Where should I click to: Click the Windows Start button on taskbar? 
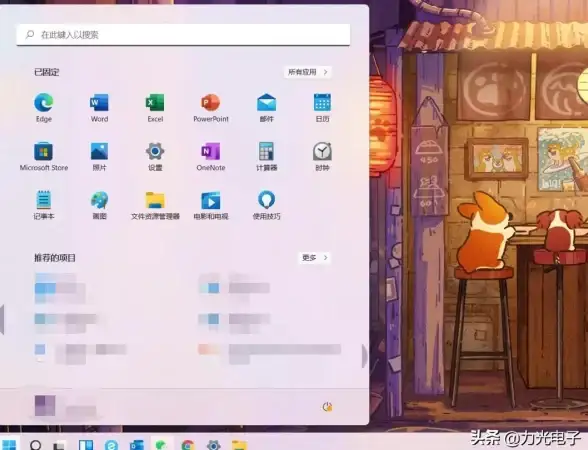point(8,445)
